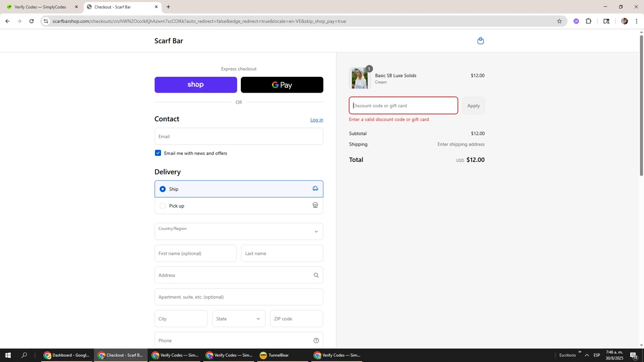Screen dimensions: 644x362
Task: Focus the Last name field
Action: click(282, 253)
